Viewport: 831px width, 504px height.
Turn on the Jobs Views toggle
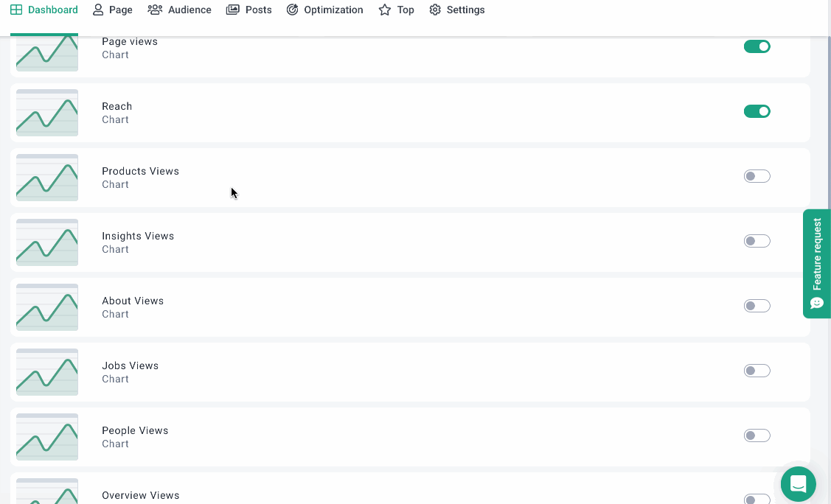pyautogui.click(x=757, y=371)
